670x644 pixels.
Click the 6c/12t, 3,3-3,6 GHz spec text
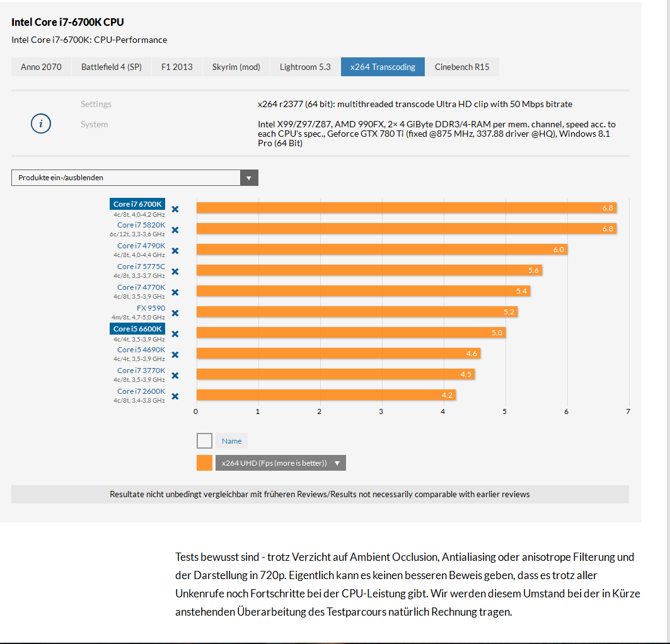point(137,234)
